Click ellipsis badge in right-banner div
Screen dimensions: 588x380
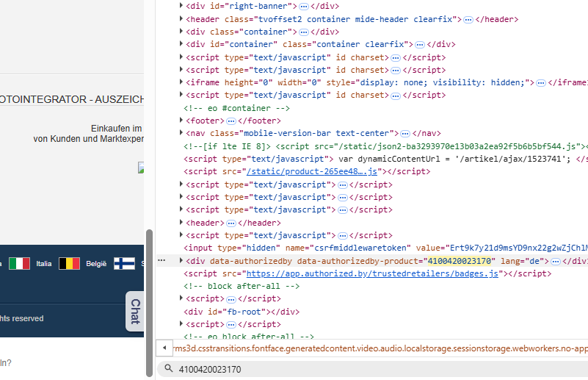click(304, 7)
